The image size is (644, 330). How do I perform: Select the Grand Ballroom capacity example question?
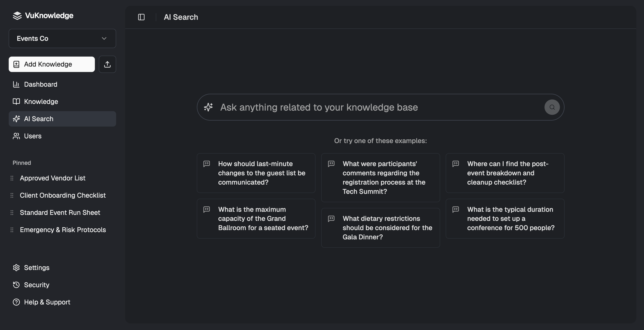(x=256, y=218)
